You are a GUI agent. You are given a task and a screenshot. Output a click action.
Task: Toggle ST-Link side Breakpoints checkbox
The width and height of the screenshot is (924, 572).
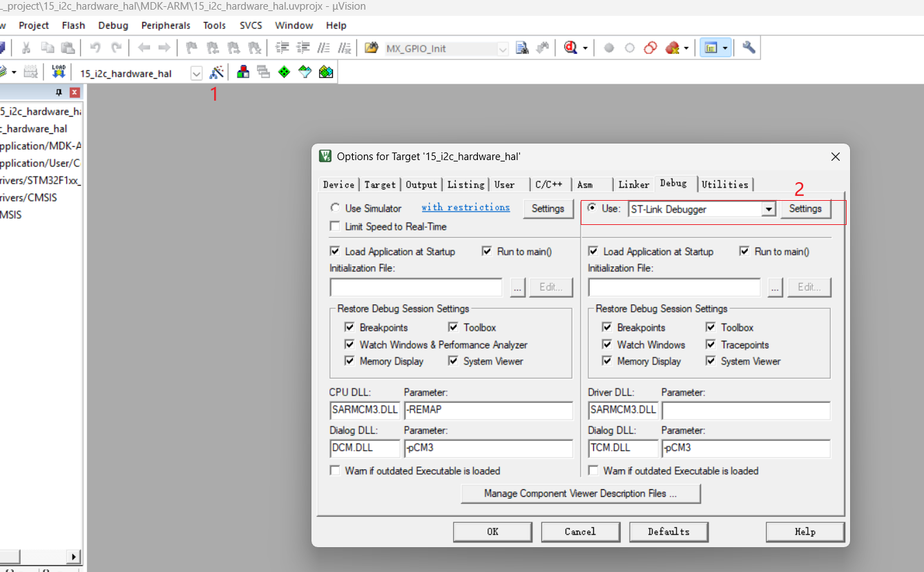(607, 327)
